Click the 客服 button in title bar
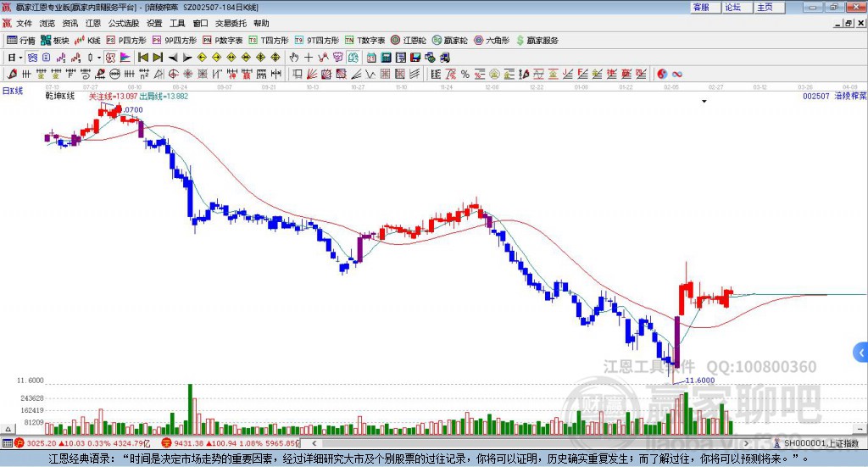The width and height of the screenshot is (868, 467). click(705, 7)
